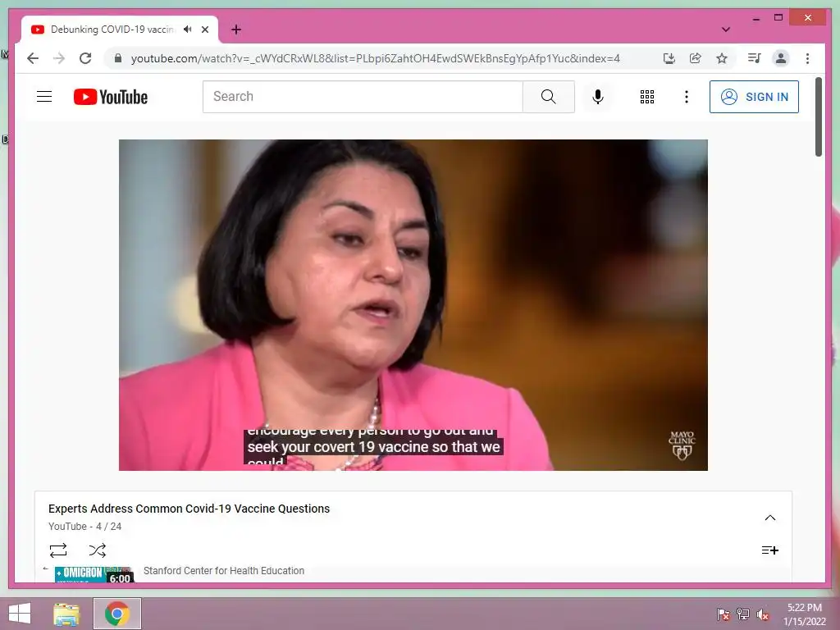
Task: Click the muted volume tray icon
Action: click(763, 614)
